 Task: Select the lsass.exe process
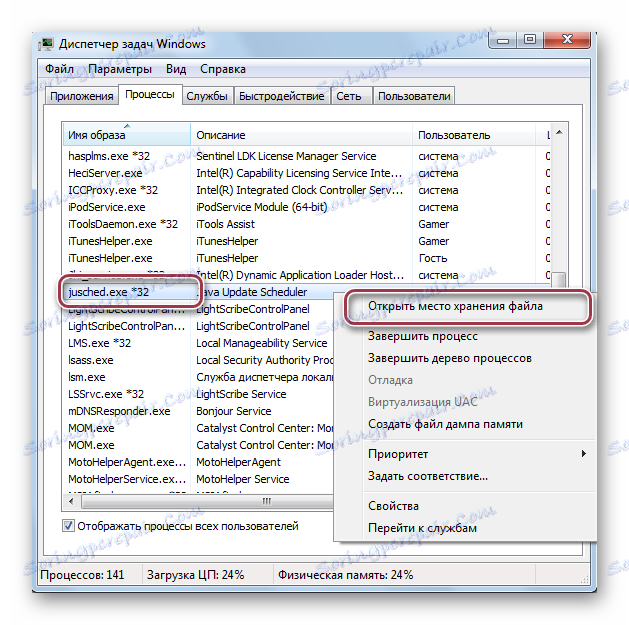pos(91,360)
